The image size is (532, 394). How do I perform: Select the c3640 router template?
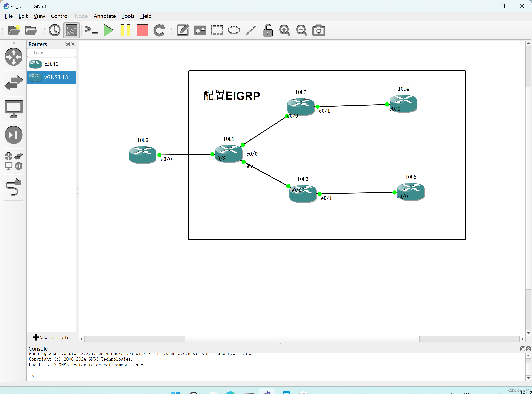click(51, 64)
